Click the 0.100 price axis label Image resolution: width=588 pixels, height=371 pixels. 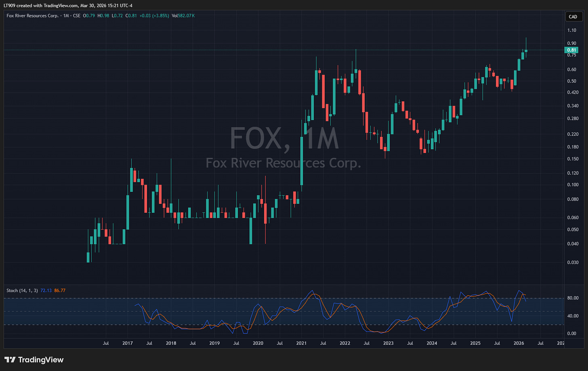[x=573, y=185]
